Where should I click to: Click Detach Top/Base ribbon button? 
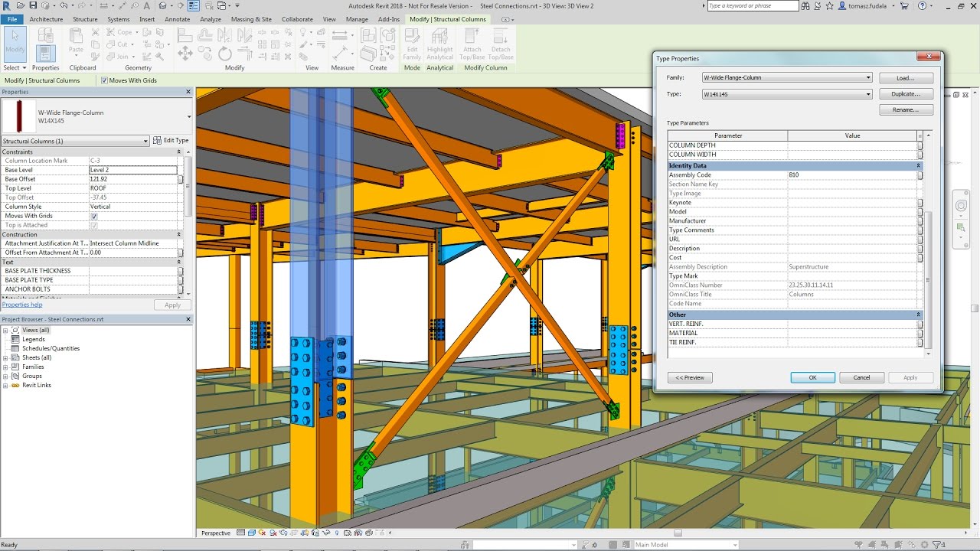click(x=501, y=44)
